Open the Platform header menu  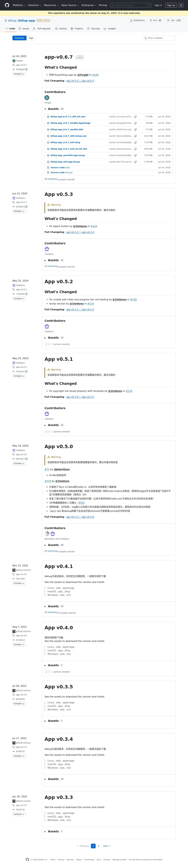(x=19, y=5)
